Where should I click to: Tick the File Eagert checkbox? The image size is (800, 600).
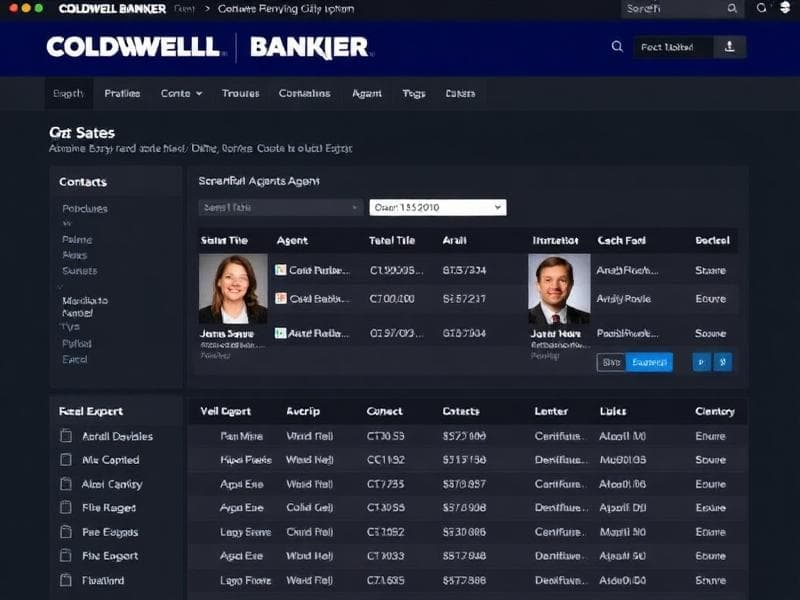[66, 556]
